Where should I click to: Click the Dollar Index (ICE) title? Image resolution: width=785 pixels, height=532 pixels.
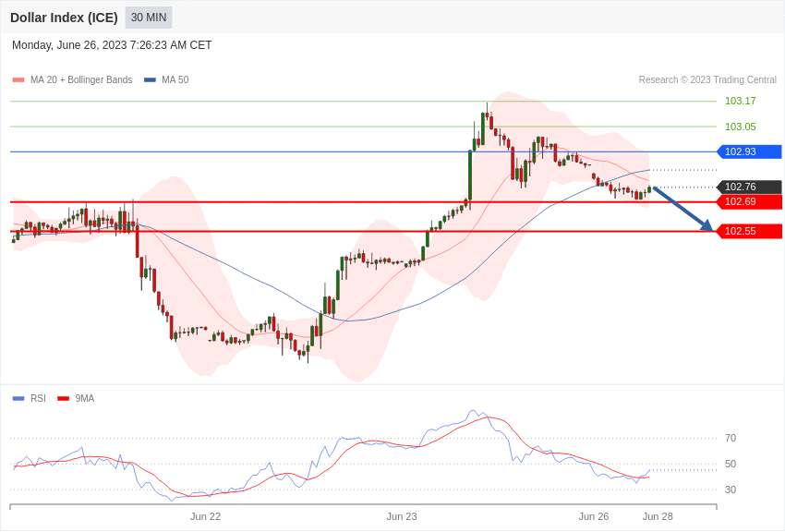pyautogui.click(x=64, y=18)
